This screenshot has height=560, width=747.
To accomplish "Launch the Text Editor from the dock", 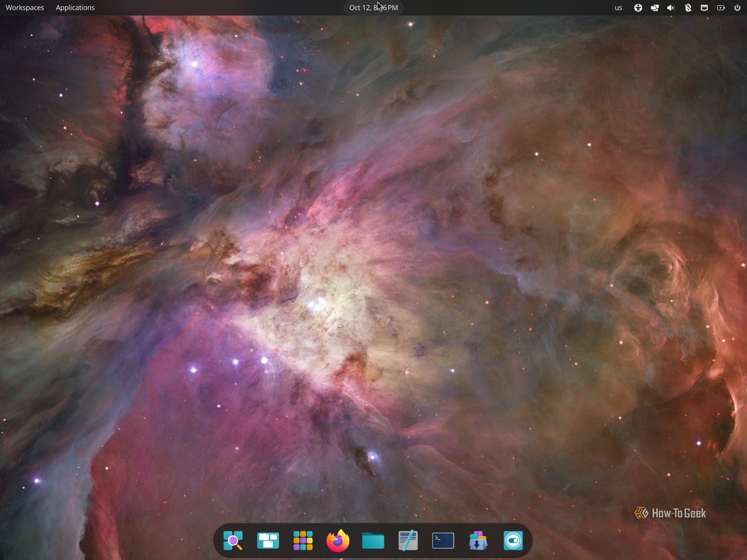I will click(408, 541).
